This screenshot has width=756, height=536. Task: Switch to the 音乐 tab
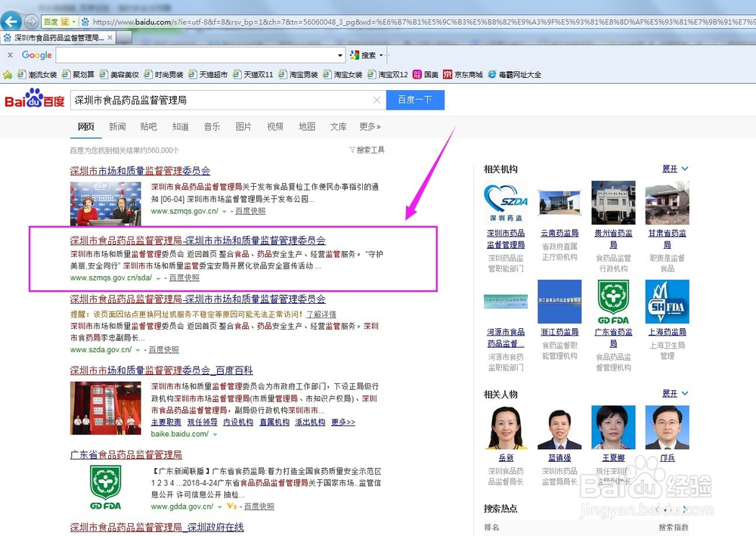(x=212, y=126)
